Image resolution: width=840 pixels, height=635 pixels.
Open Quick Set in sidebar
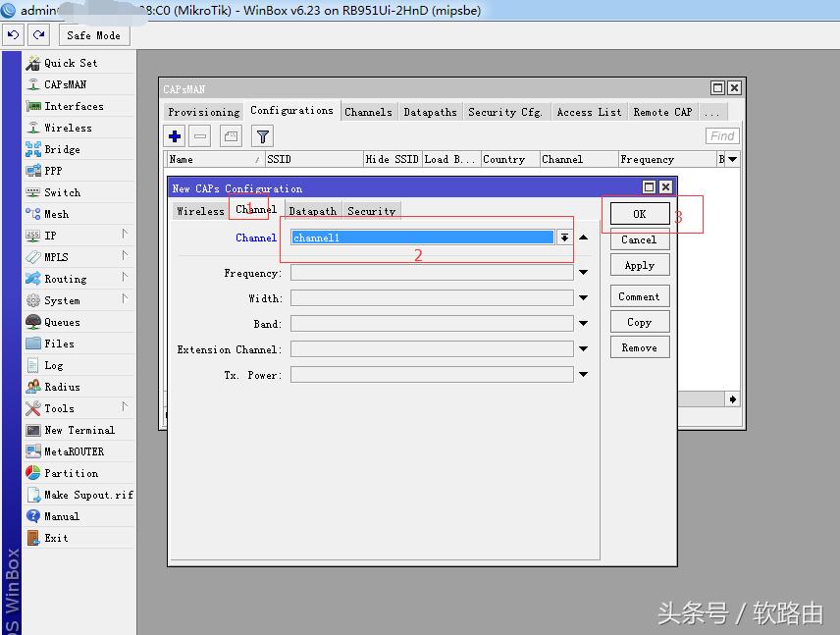70,63
